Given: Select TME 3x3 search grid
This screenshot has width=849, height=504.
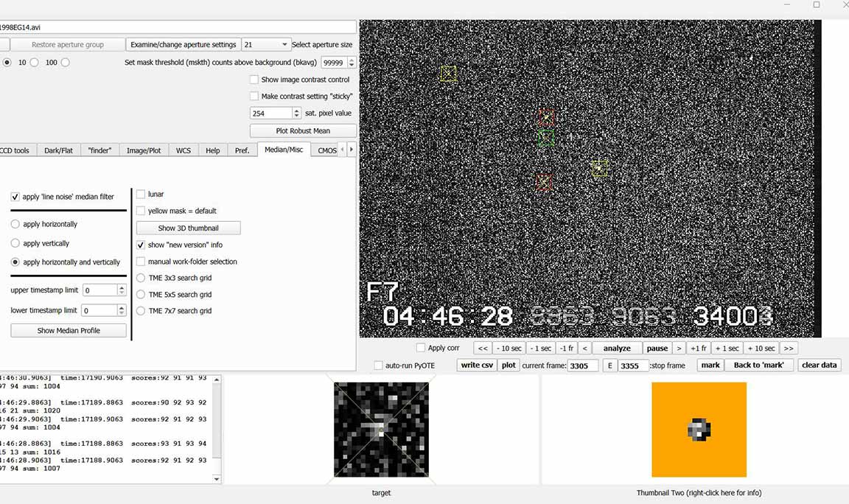Looking at the screenshot, I should (x=141, y=278).
